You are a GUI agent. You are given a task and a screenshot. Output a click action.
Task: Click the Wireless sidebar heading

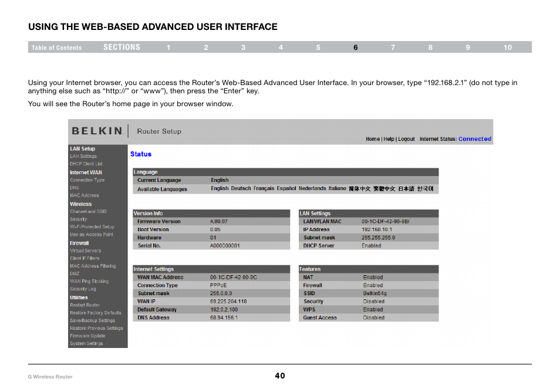point(81,204)
